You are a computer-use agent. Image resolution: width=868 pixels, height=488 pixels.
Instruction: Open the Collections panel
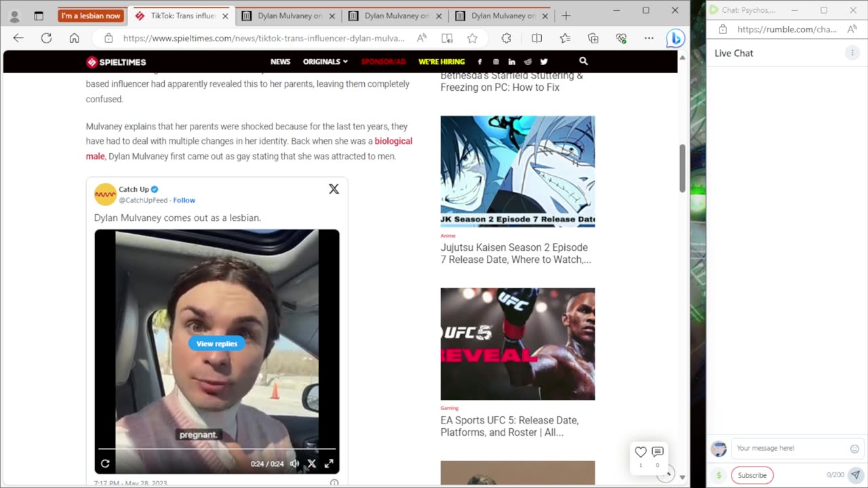coord(593,39)
